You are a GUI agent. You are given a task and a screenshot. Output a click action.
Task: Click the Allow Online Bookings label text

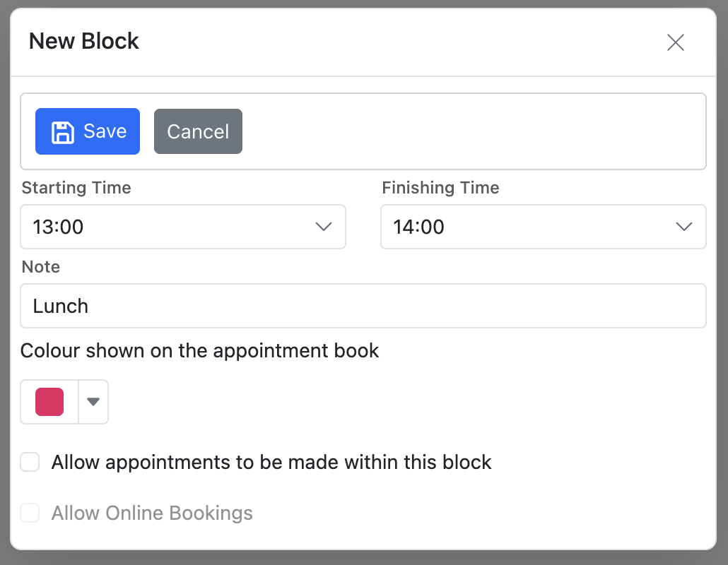point(152,513)
